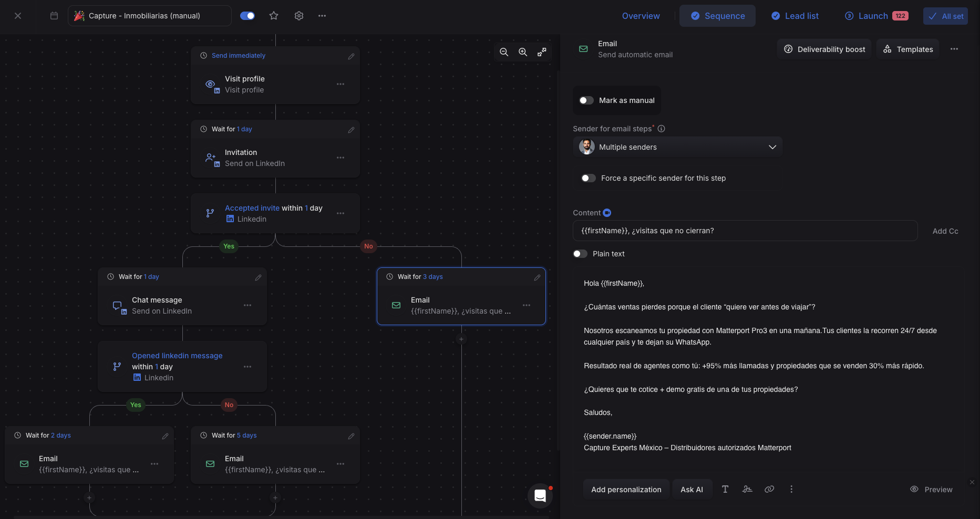Click the Send immediately link
Viewport: 980px width, 519px height.
point(239,56)
